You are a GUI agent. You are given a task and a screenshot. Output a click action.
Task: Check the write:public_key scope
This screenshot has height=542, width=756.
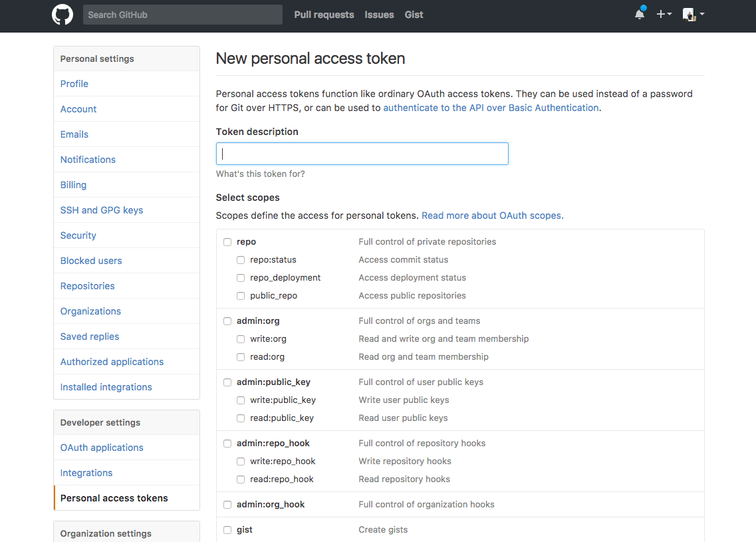(x=241, y=400)
